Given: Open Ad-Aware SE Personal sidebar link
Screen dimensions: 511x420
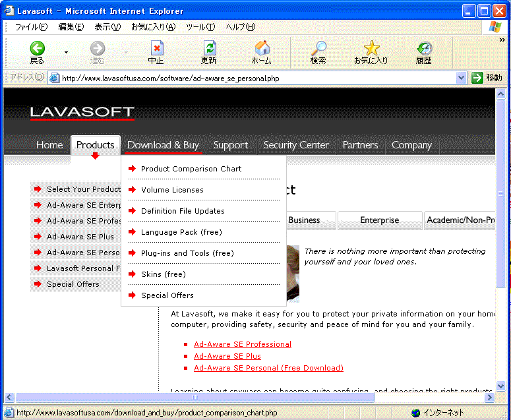Looking at the screenshot, I should (x=76, y=253).
